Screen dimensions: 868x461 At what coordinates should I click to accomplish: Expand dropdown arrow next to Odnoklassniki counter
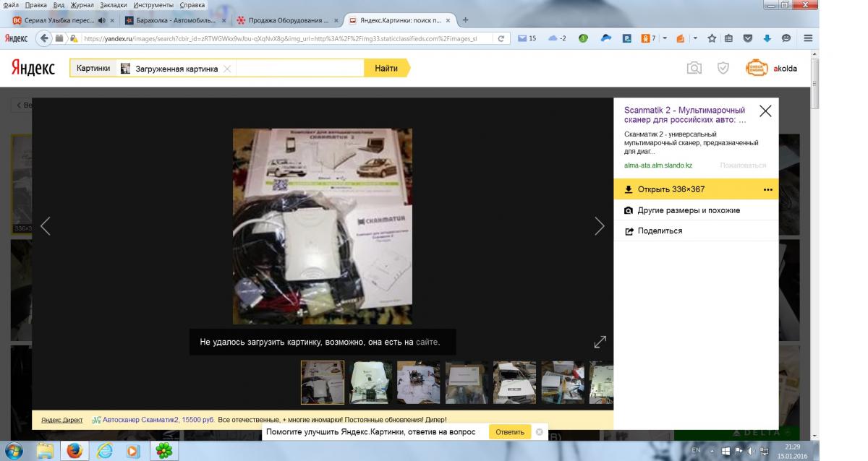(663, 38)
